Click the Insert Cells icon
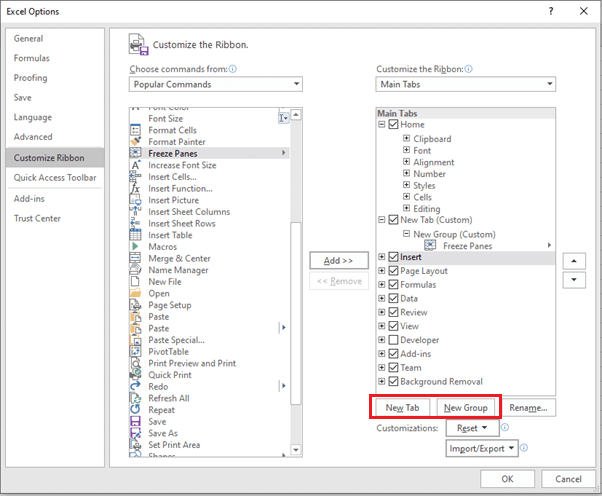 click(135, 177)
